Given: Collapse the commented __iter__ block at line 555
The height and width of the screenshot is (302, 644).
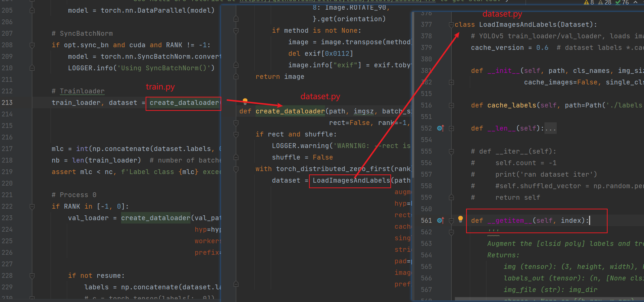Looking at the screenshot, I should [x=452, y=151].
